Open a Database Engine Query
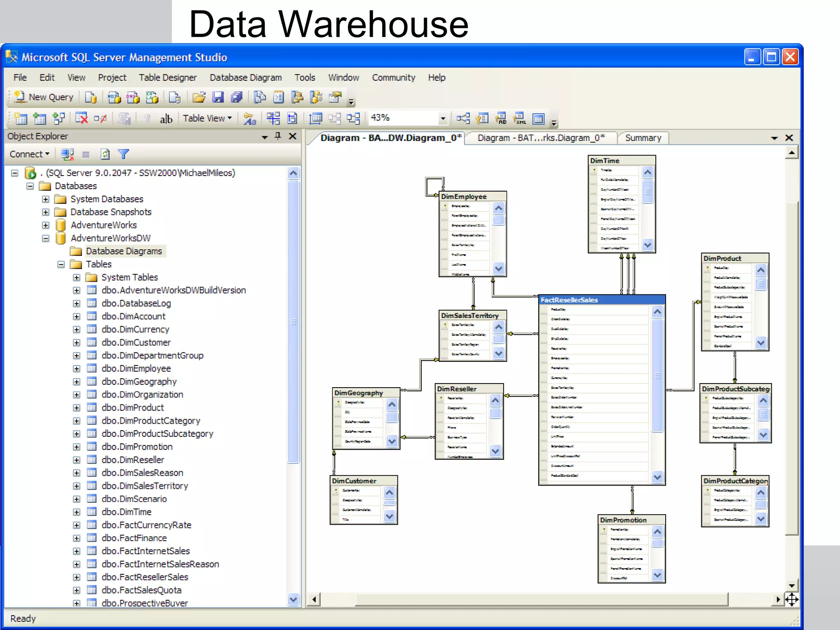 click(x=91, y=97)
